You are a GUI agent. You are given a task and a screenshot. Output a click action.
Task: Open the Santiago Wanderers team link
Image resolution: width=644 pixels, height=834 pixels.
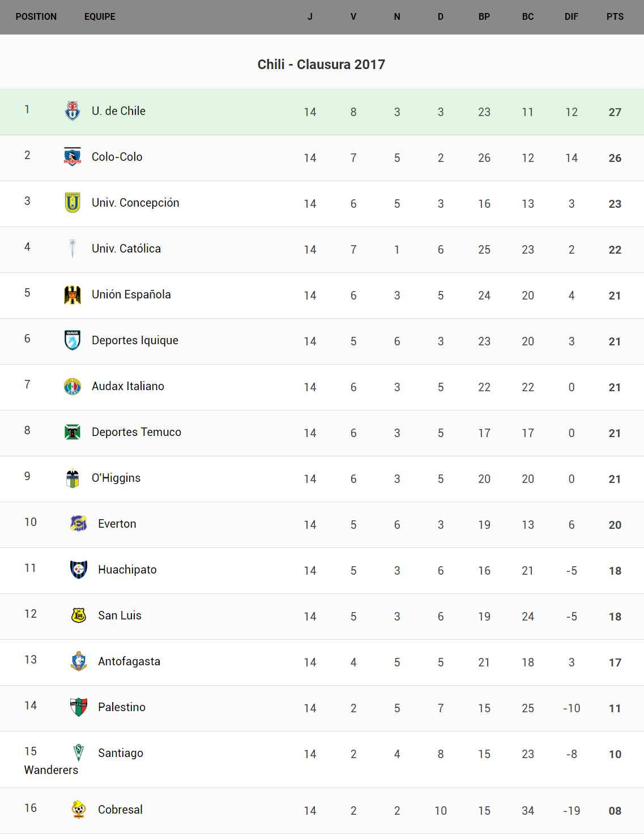(x=121, y=753)
